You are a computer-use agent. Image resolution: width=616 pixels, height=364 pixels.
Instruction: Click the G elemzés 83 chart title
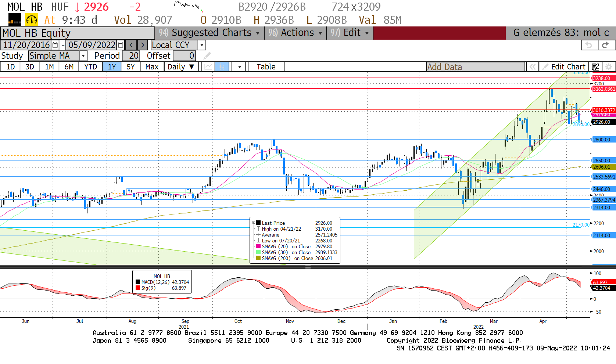(x=561, y=33)
